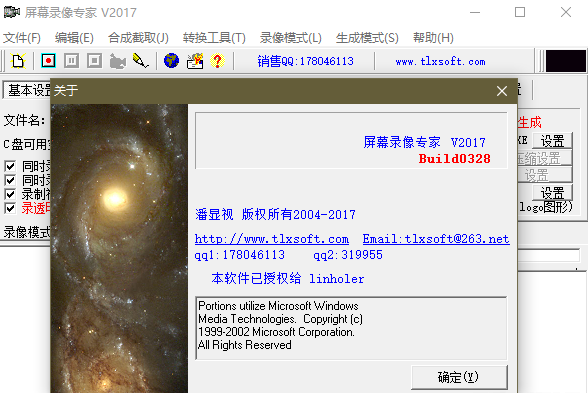Click the pause recording toolbar icon

click(x=71, y=61)
